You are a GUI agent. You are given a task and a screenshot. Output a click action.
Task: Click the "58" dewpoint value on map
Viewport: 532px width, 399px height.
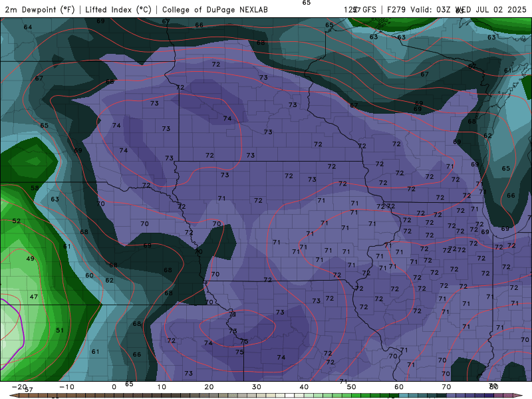coord(35,188)
